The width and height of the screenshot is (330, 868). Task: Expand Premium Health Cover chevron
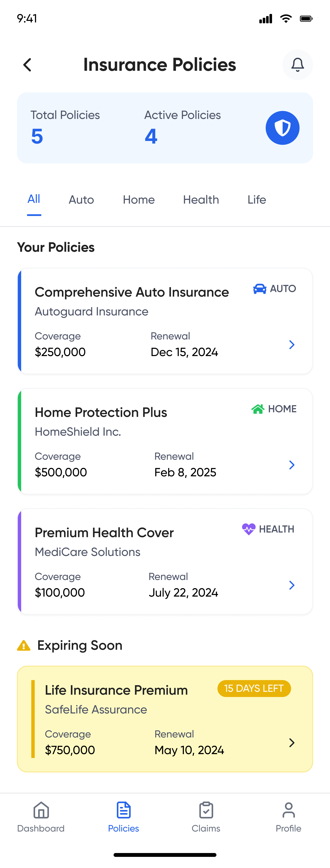[x=292, y=585]
